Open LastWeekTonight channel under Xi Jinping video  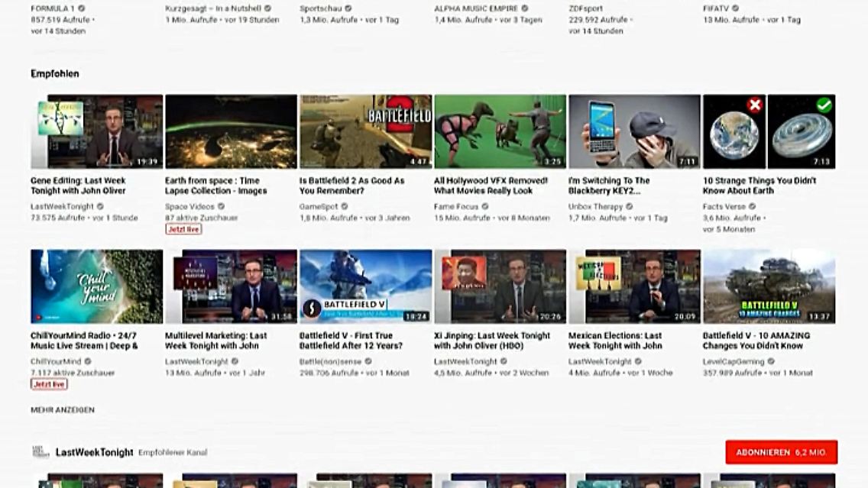point(465,361)
